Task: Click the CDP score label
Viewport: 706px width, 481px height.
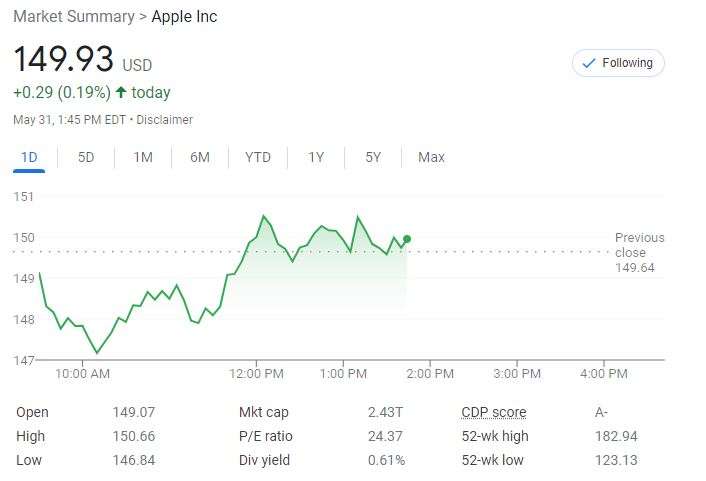Action: (493, 412)
